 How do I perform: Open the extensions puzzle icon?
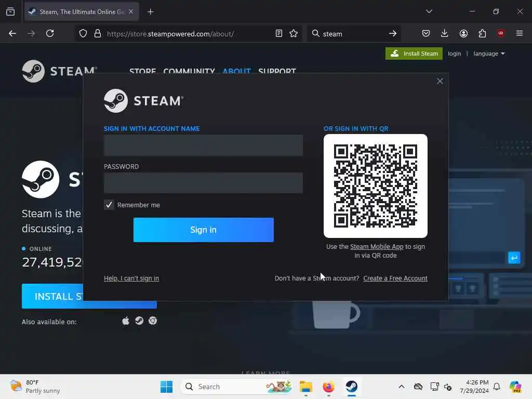coord(482,33)
